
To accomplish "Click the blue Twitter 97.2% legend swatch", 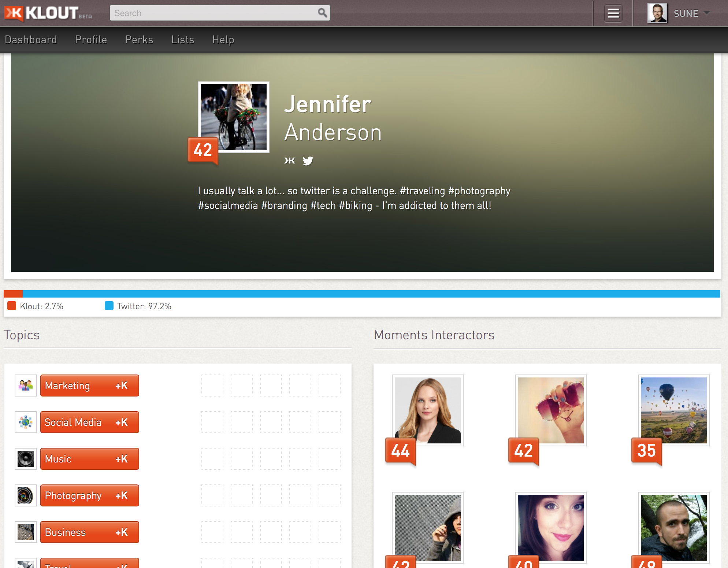I will click(x=109, y=306).
